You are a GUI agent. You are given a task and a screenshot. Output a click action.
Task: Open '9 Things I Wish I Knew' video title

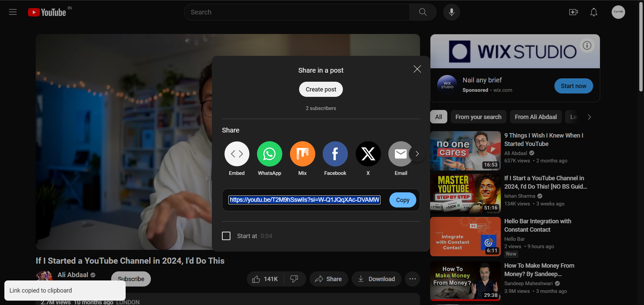click(544, 140)
